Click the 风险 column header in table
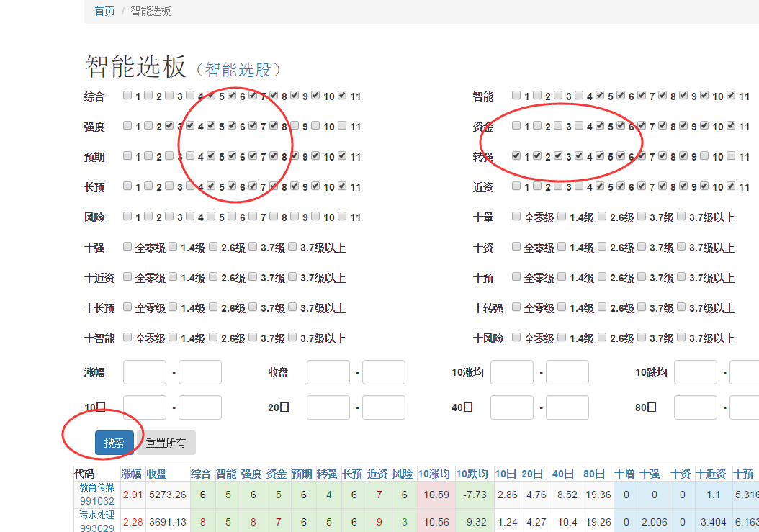The image size is (759, 532). (x=403, y=474)
